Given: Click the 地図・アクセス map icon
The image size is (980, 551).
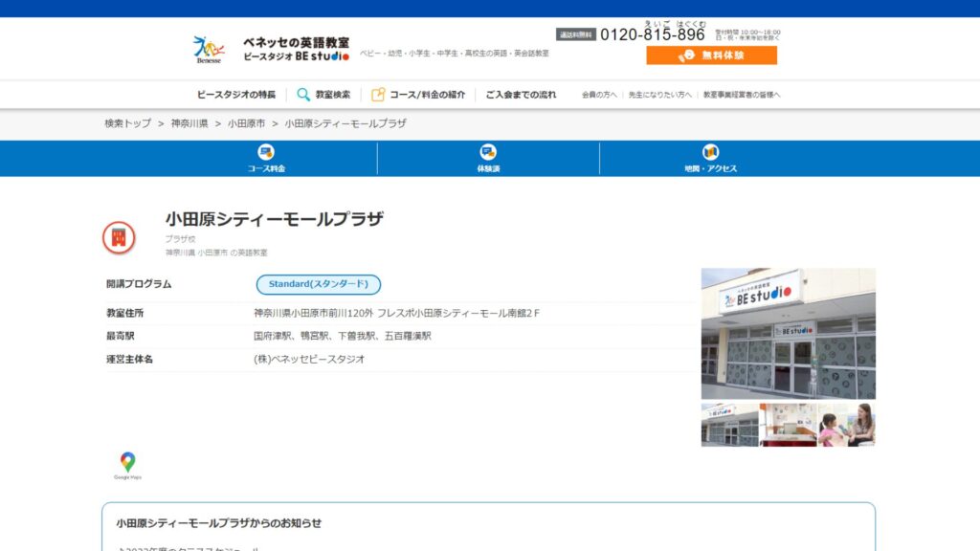Looking at the screenshot, I should (x=711, y=152).
